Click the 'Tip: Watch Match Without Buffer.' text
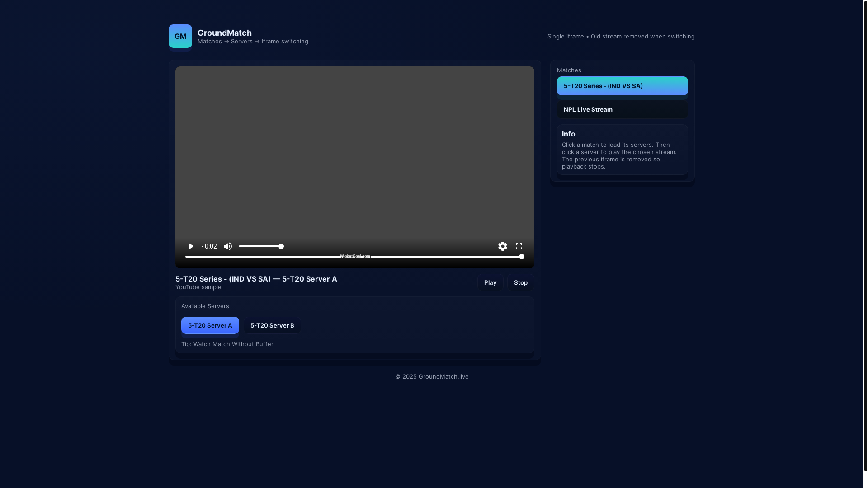The width and height of the screenshot is (868, 488). [228, 344]
